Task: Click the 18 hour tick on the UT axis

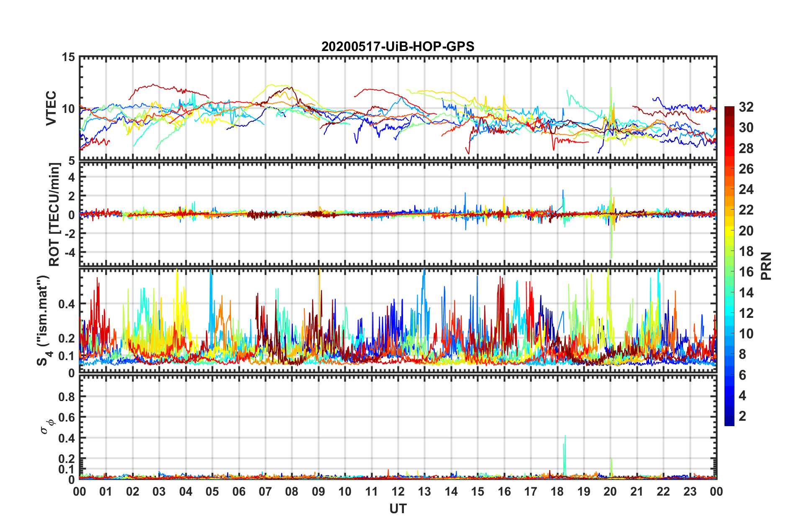Action: [557, 491]
